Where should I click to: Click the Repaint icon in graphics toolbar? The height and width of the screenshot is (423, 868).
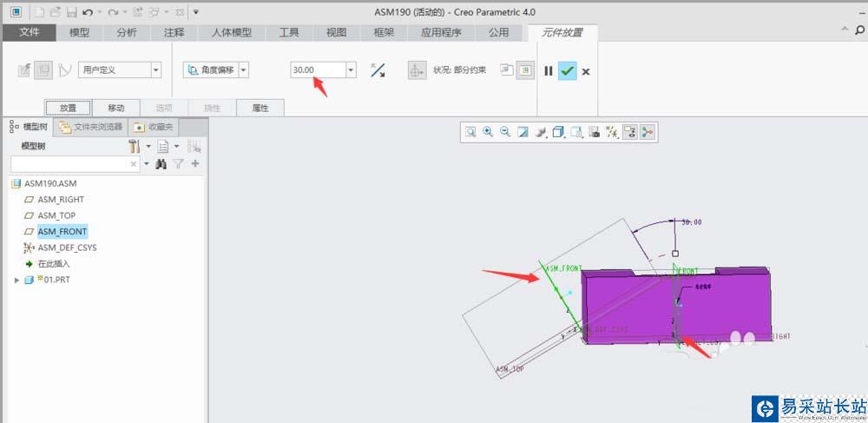523,132
